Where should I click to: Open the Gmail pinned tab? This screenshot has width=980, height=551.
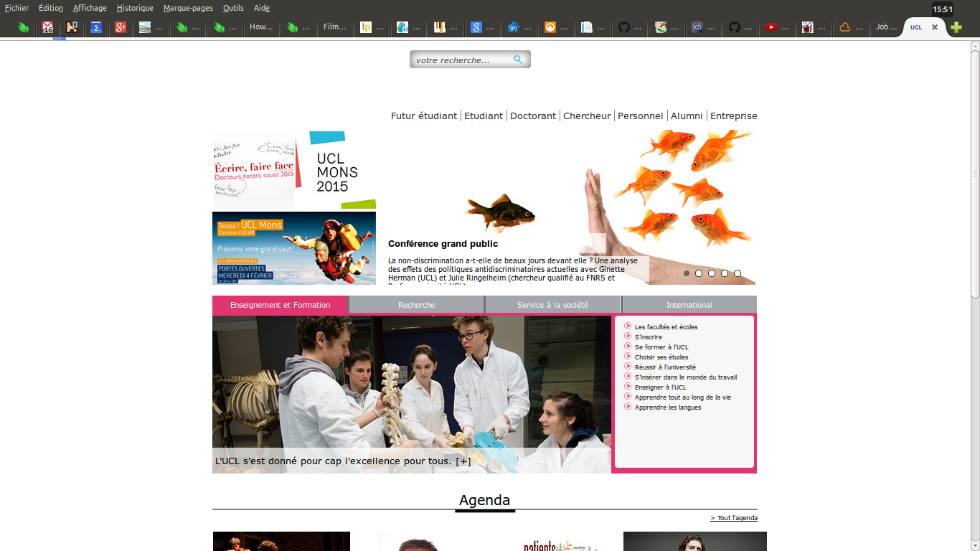pos(47,27)
